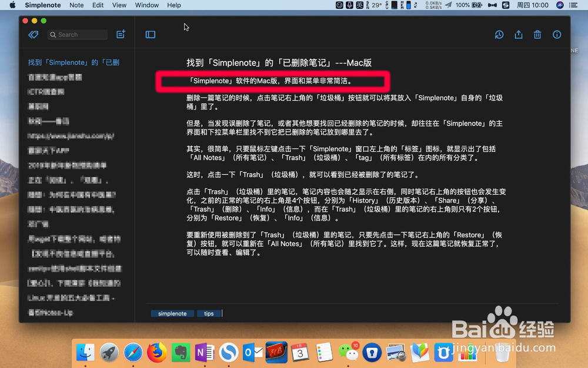Screen dimensions: 588x368
Task: Click paragraph starting 点击「Trash」（垃圾桶）里的笔记
Action: point(346,205)
